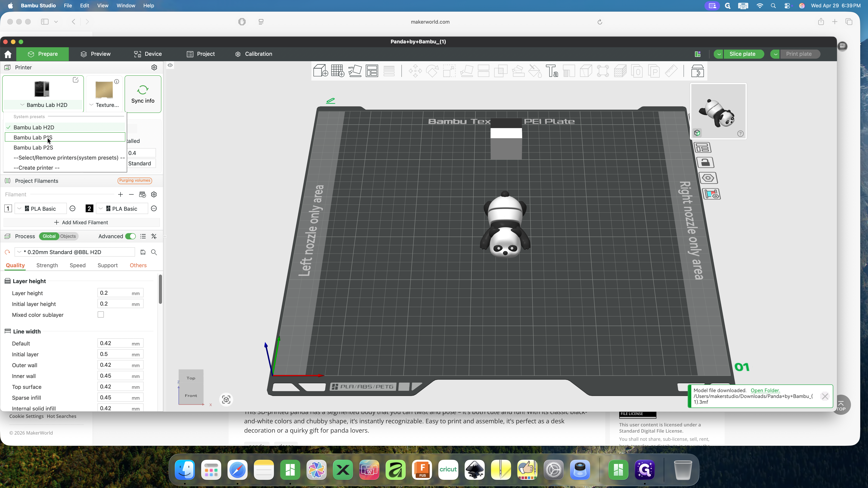Open Safari from the Dock
The image size is (868, 488).
point(238,469)
